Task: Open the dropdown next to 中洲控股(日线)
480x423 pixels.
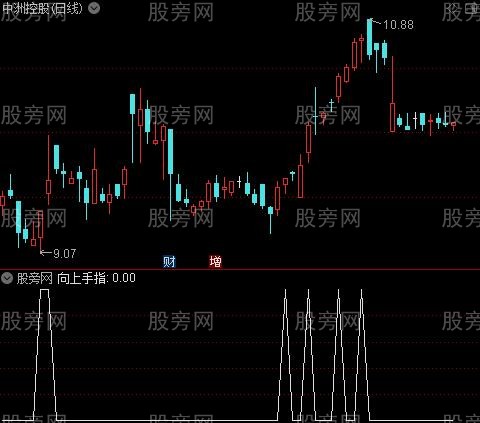Action: click(x=94, y=8)
